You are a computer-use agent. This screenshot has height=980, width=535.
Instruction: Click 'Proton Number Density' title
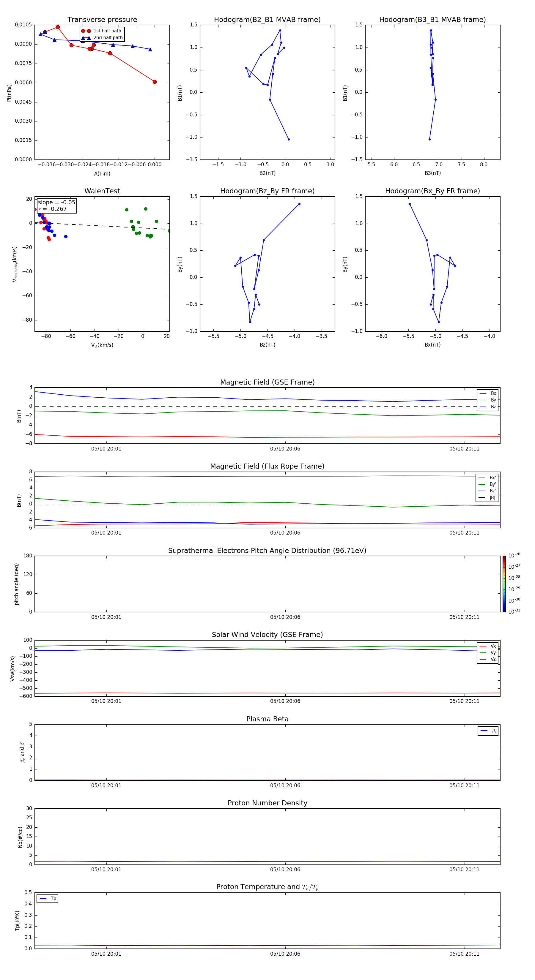267,803
